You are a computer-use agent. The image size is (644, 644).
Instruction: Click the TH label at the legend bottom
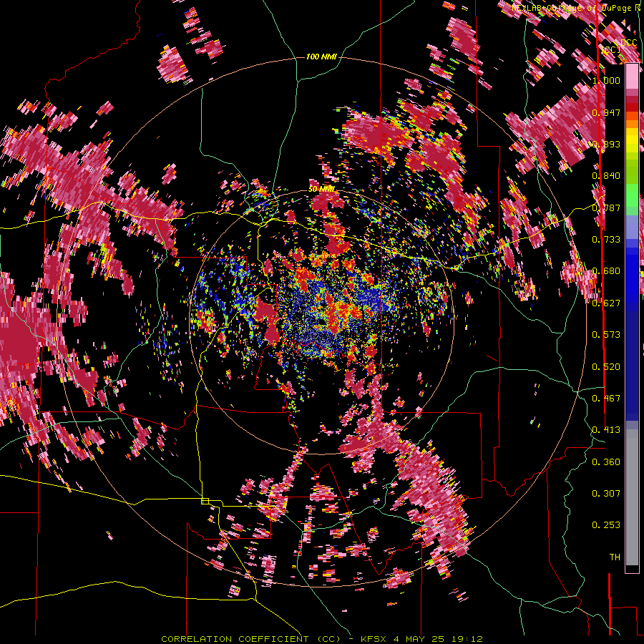[615, 557]
